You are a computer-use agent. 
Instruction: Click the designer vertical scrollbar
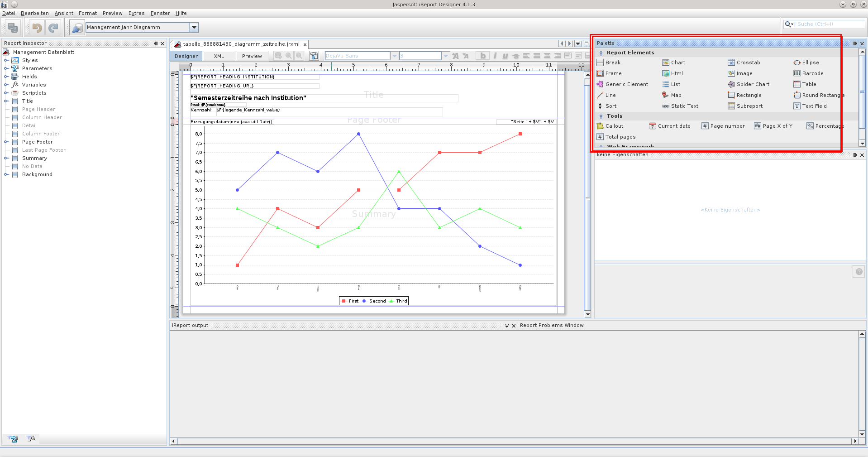(587, 194)
